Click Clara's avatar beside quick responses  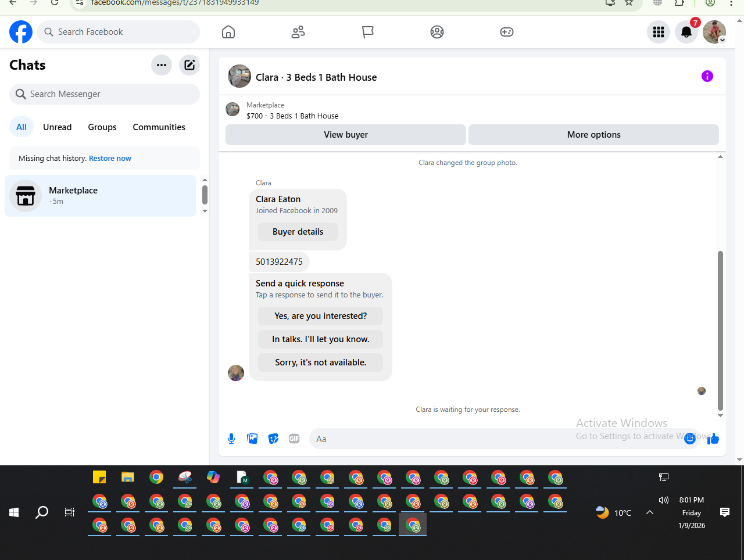coord(236,373)
